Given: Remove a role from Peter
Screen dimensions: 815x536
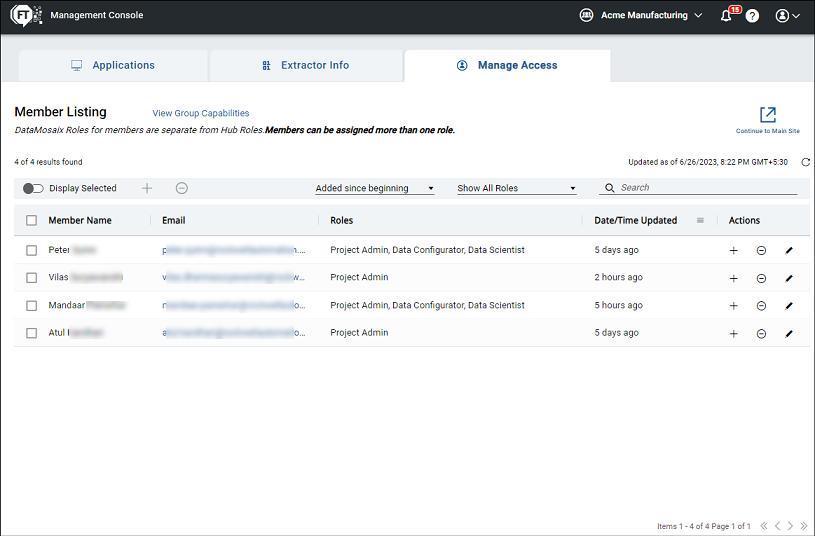Looking at the screenshot, I should [761, 251].
